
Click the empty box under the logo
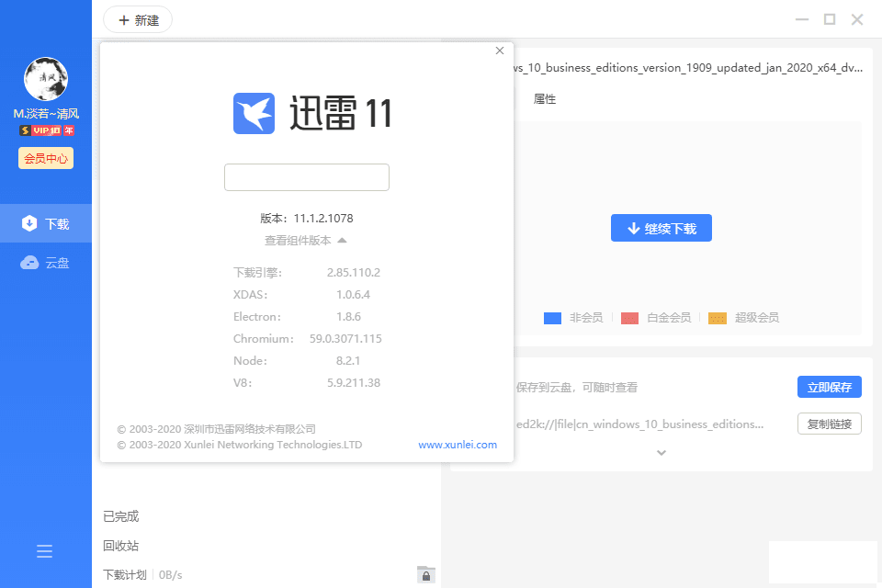pos(307,177)
